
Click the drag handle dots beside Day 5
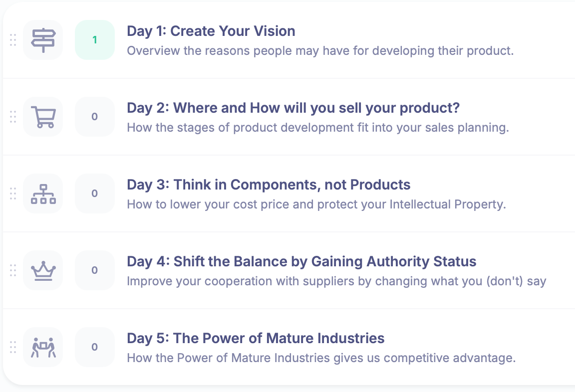[x=13, y=347]
